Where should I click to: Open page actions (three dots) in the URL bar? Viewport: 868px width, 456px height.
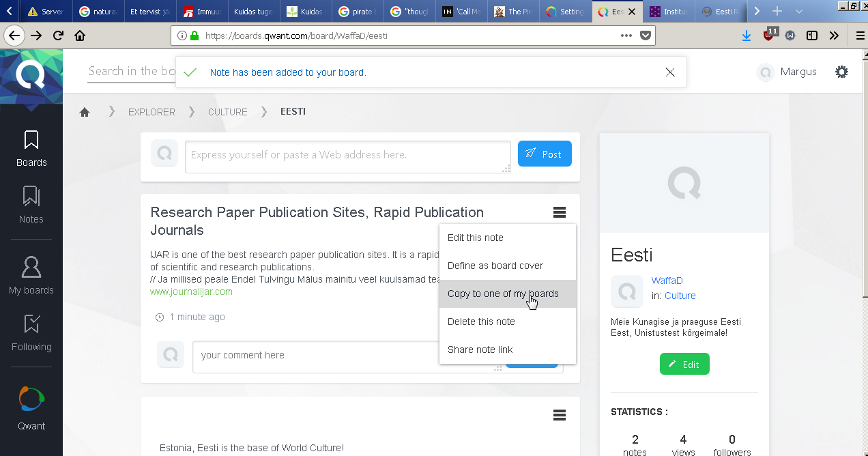[626, 35]
